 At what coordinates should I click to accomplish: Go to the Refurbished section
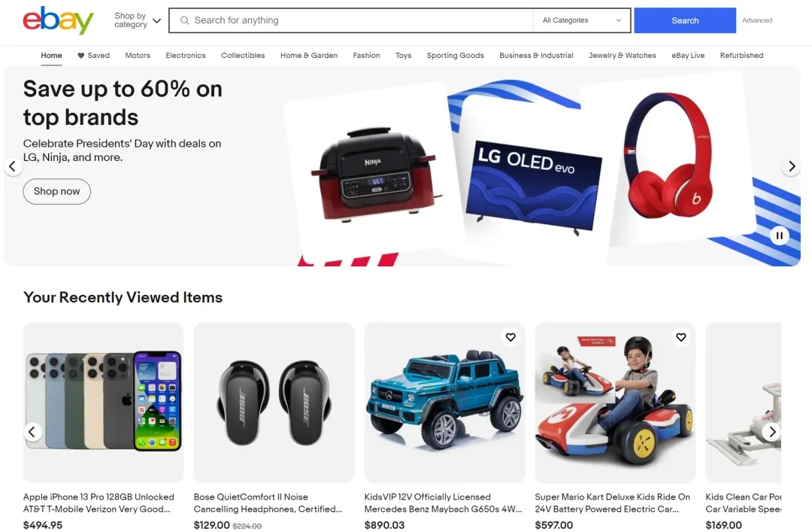pyautogui.click(x=741, y=56)
